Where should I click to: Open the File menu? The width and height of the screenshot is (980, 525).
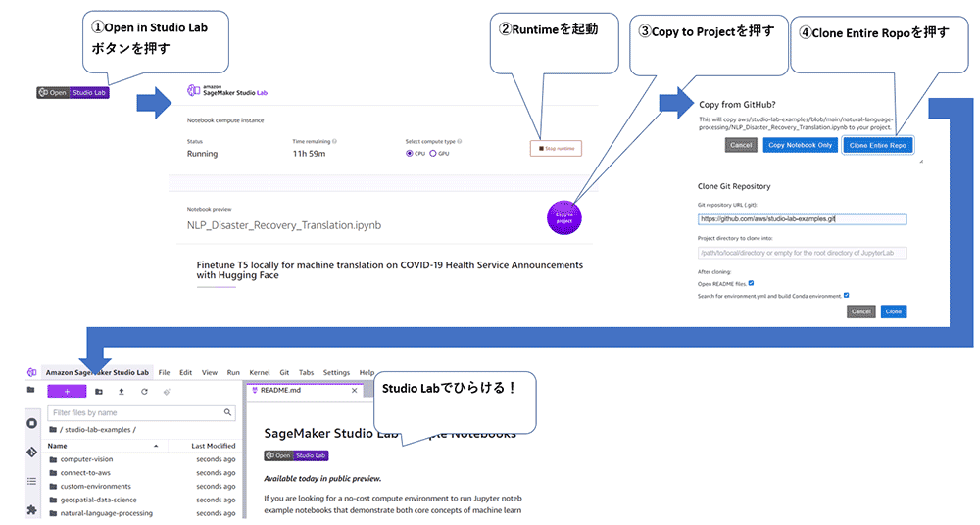(x=164, y=372)
